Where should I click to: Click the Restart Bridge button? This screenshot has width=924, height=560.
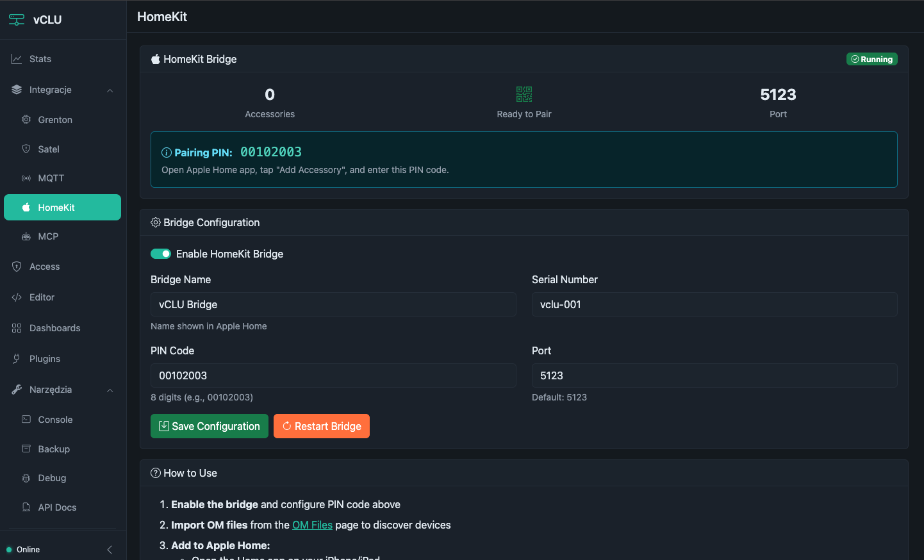coord(322,426)
